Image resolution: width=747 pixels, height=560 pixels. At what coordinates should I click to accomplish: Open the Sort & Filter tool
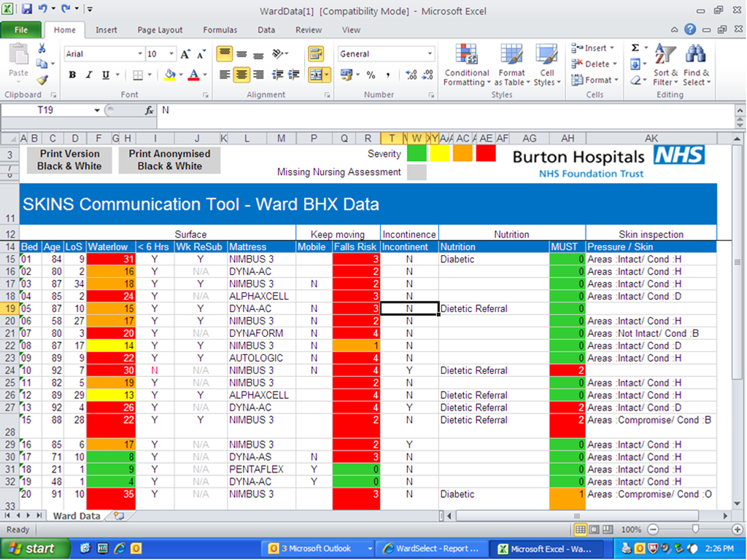pos(665,65)
